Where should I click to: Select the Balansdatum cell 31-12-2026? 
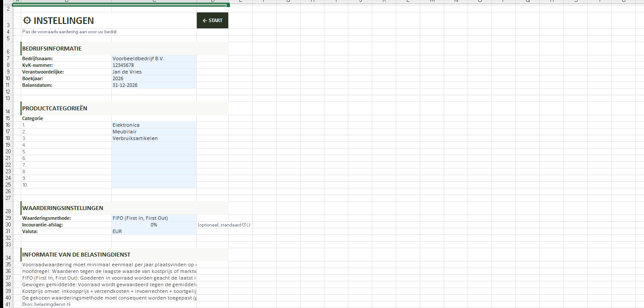(153, 85)
